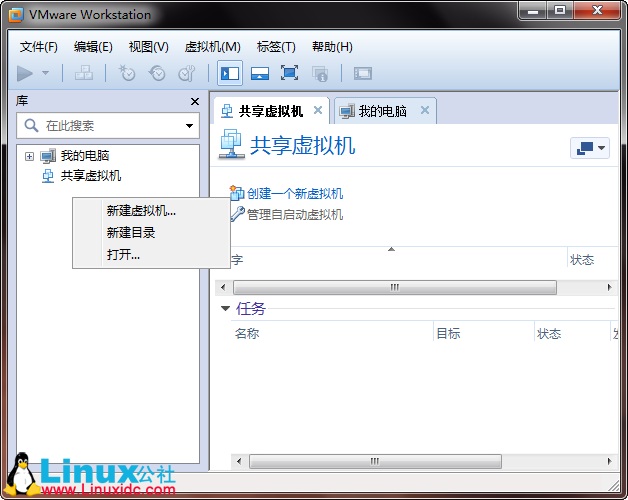Click the tasks pane horizontal scrollbar thumb
Viewport: 628px width, 500px height.
click(x=375, y=461)
